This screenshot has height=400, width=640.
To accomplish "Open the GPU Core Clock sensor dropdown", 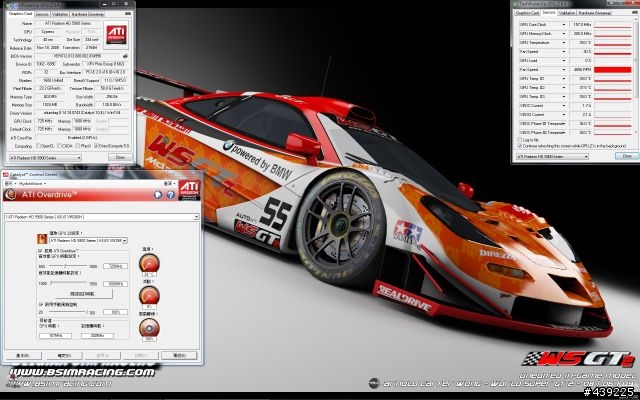I will (564, 24).
